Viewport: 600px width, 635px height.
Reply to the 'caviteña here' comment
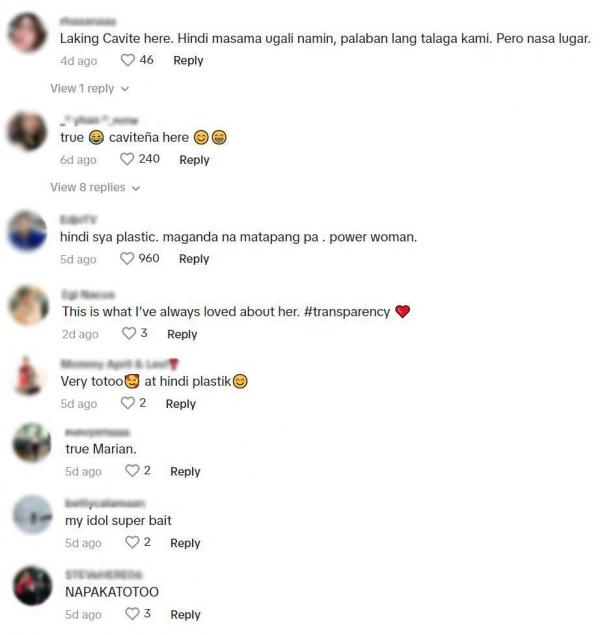point(194,160)
